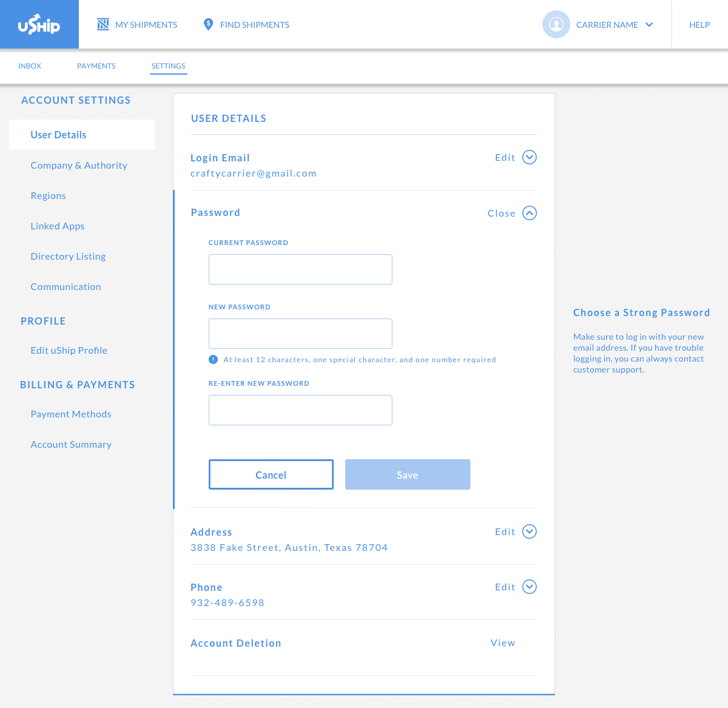Viewport: 728px width, 708px height.
Task: Click Edit next to Login Email
Action: (505, 157)
